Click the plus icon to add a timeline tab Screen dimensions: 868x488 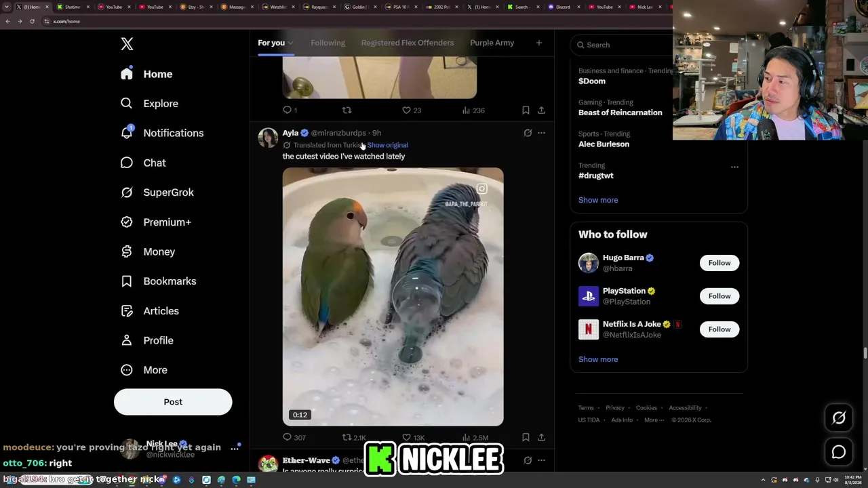point(539,43)
